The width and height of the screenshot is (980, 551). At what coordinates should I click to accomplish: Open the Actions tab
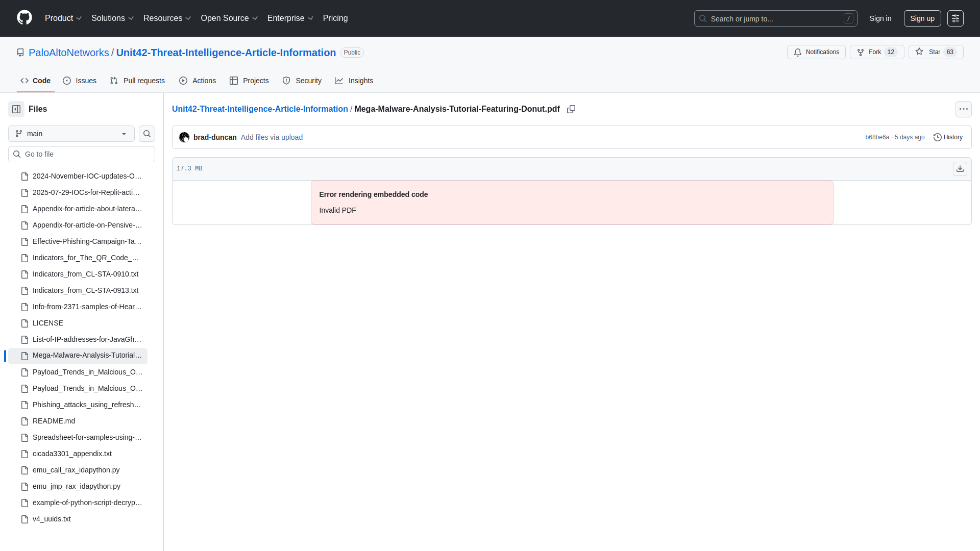[198, 81]
